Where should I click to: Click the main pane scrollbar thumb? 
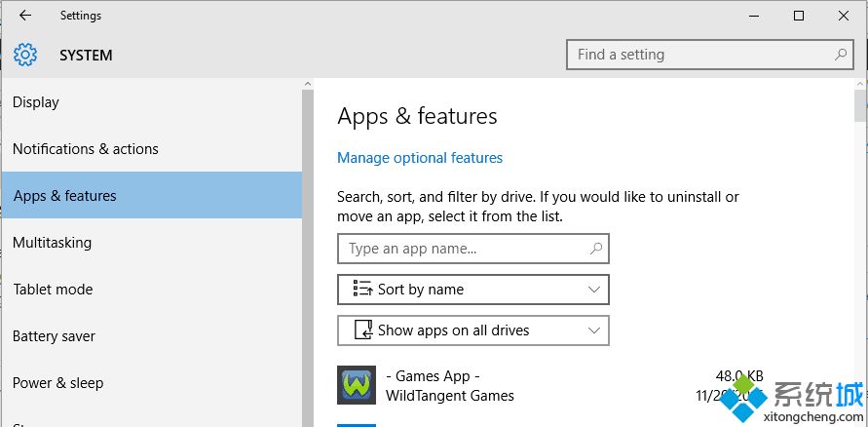(860, 106)
